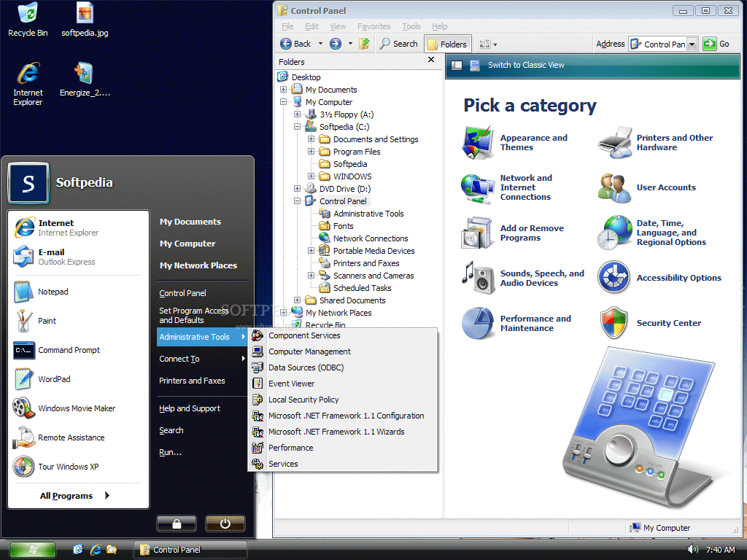Open the Accessibility Options icon
This screenshot has height=560, width=747.
[614, 278]
